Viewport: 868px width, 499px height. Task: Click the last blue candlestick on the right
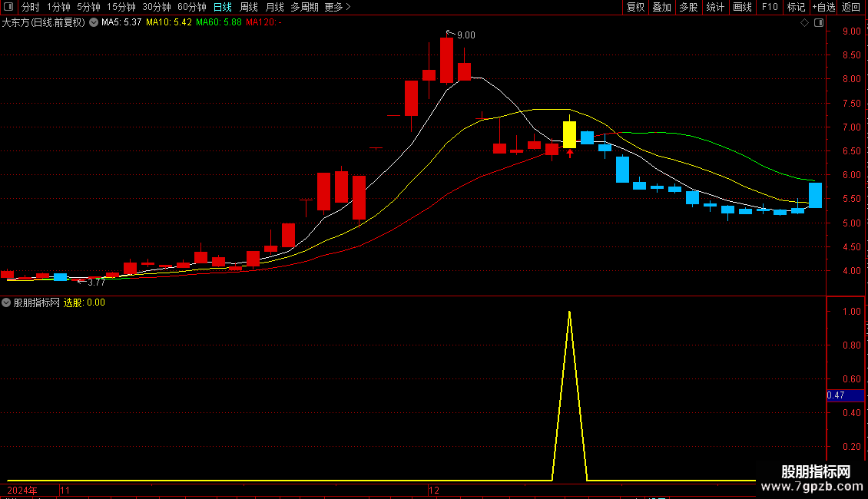coord(816,195)
